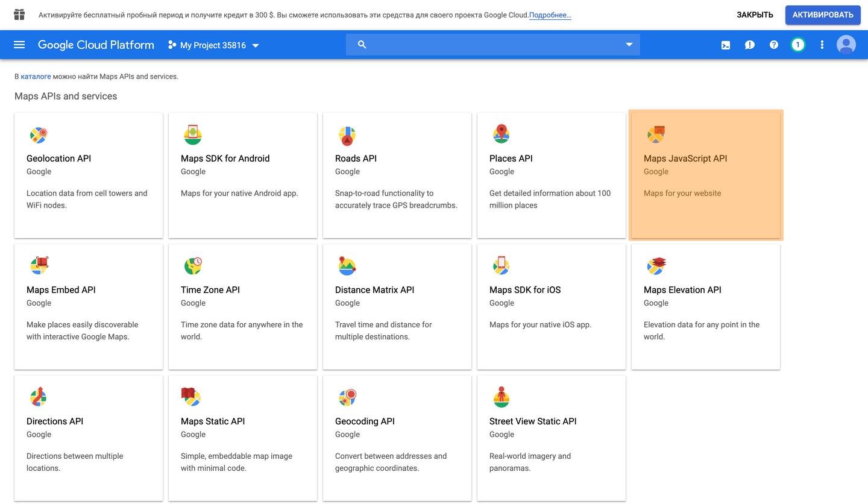
Task: Open the каталоге link
Action: coord(36,77)
